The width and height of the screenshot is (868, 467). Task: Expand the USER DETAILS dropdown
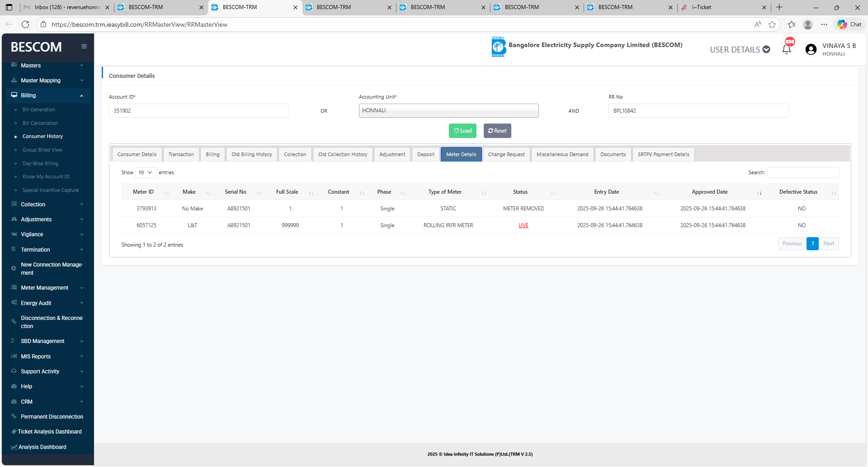tap(740, 50)
